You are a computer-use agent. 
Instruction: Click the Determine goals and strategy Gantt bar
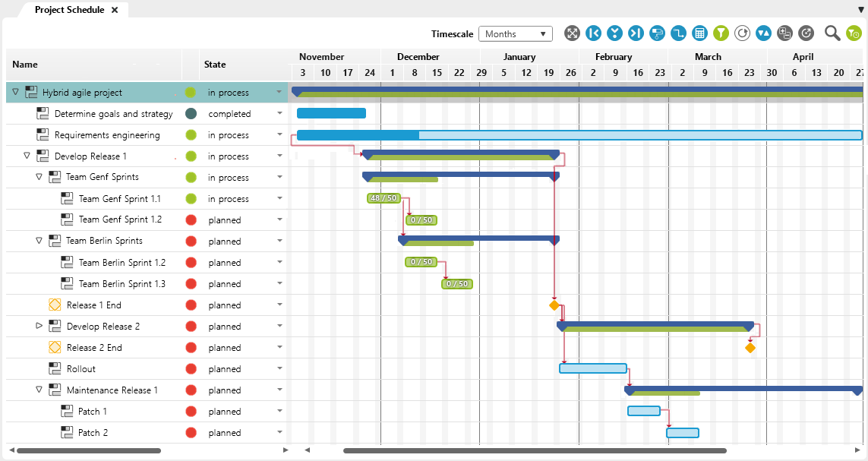pyautogui.click(x=331, y=113)
